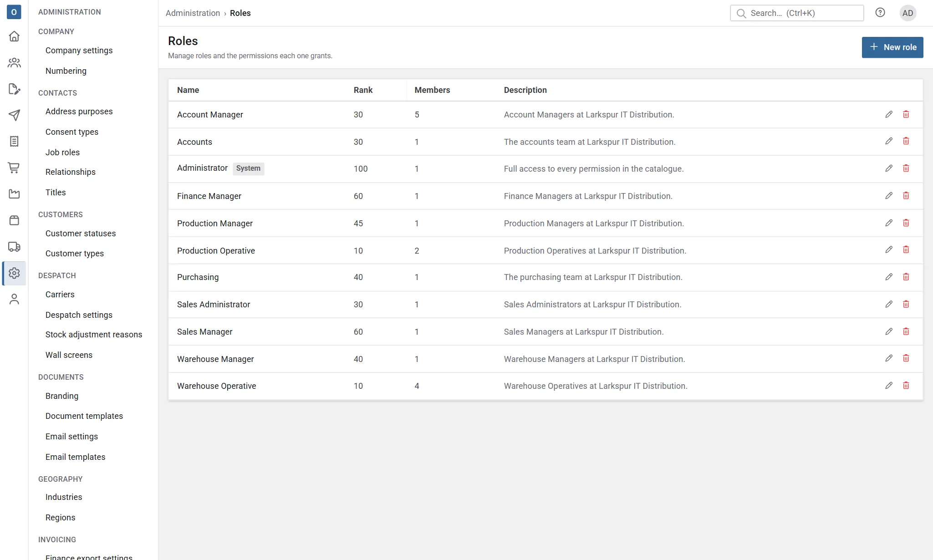Open the documents edit icon in sidebar

pos(14,89)
